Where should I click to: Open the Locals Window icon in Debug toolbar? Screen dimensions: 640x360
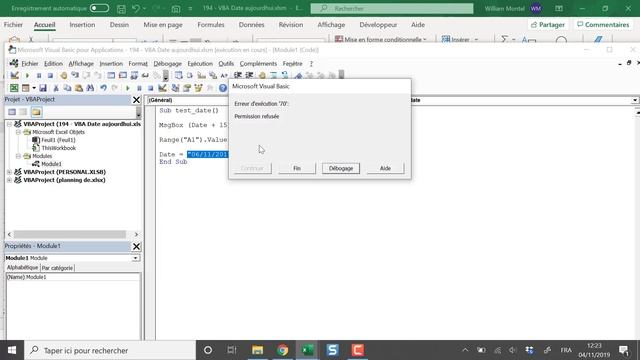111,75
